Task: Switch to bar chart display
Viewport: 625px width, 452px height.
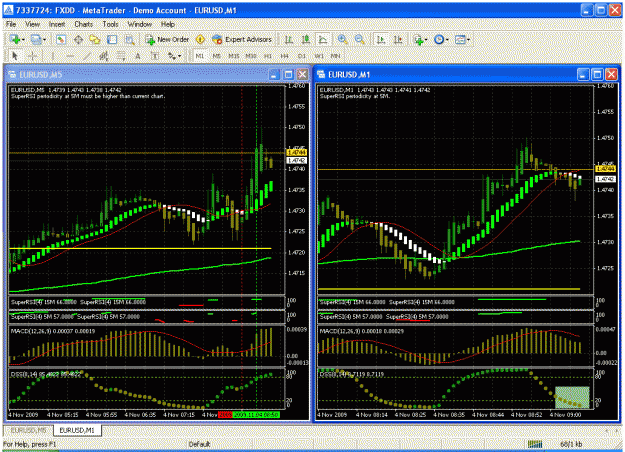Action: 289,39
